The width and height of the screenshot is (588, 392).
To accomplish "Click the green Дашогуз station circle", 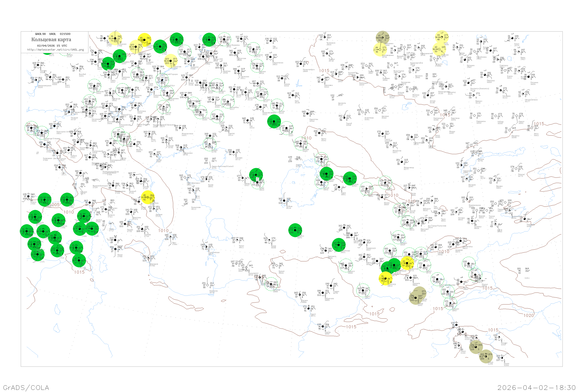I will pyautogui.click(x=295, y=230).
